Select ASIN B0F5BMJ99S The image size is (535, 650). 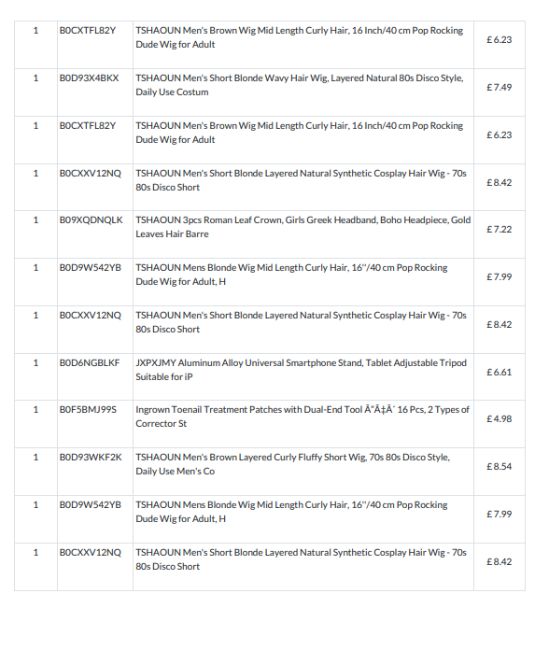coord(88,410)
